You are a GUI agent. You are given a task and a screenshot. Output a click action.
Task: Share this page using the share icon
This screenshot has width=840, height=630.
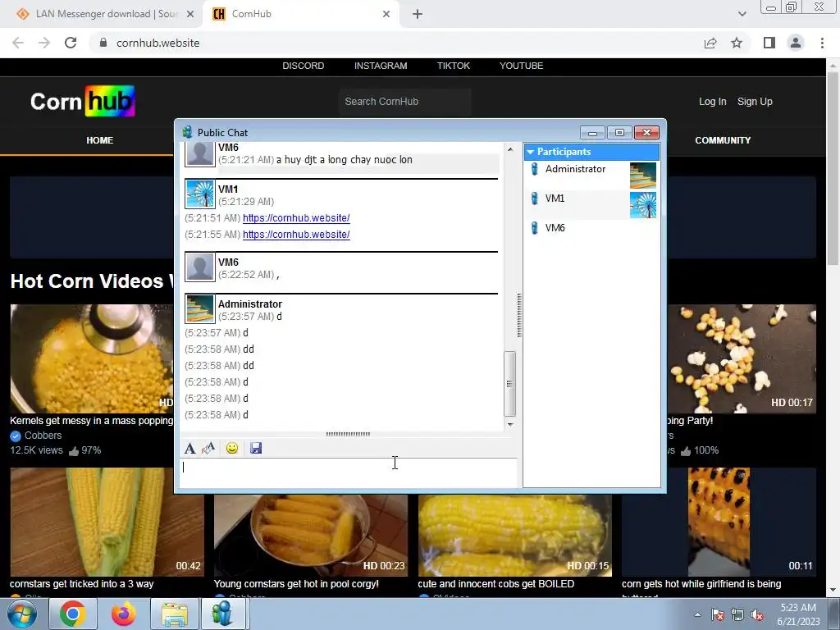coord(710,43)
